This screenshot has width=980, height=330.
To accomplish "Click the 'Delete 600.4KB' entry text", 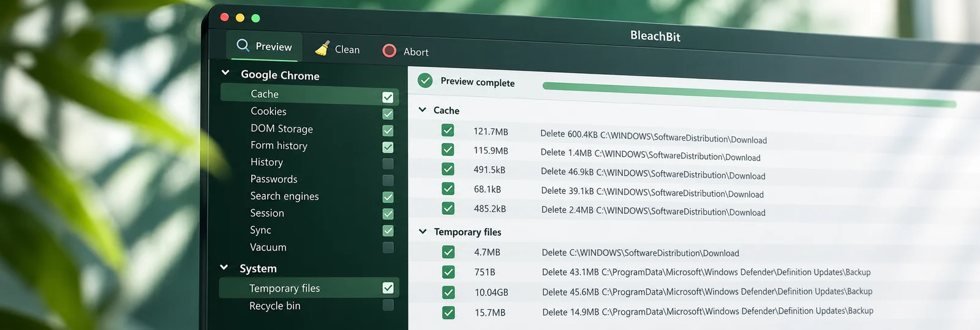I will pyautogui.click(x=654, y=137).
